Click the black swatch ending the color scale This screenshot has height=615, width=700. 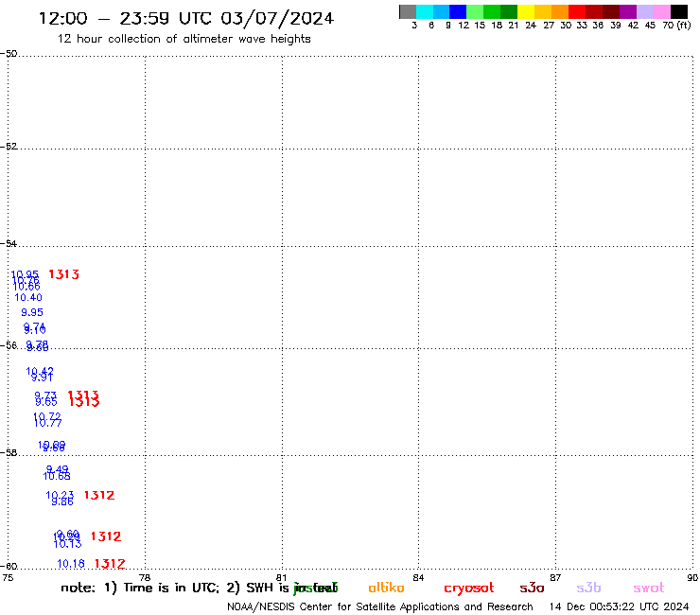[679, 11]
